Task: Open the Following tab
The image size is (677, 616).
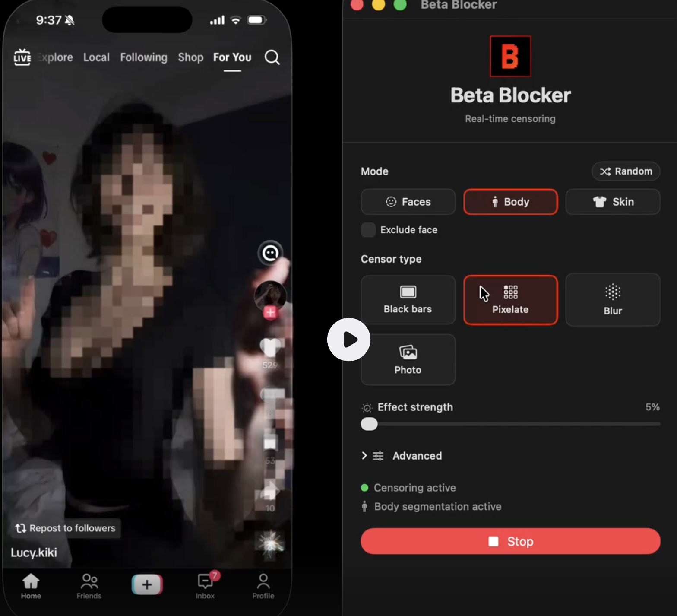Action: [144, 57]
